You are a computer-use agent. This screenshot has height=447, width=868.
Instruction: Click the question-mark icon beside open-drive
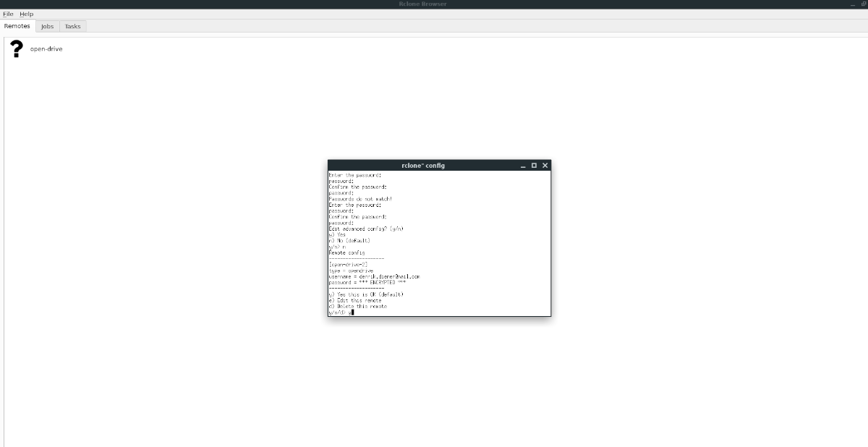click(16, 49)
